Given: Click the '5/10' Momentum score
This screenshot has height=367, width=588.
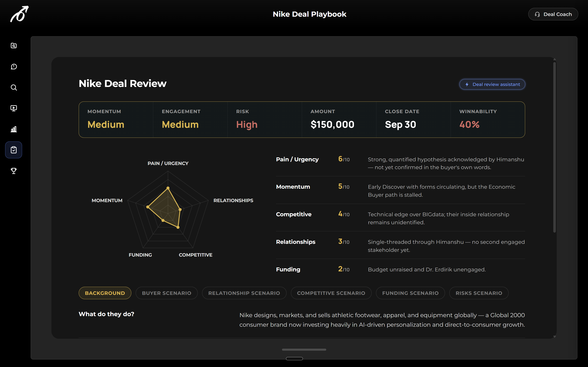Looking at the screenshot, I should tap(344, 186).
